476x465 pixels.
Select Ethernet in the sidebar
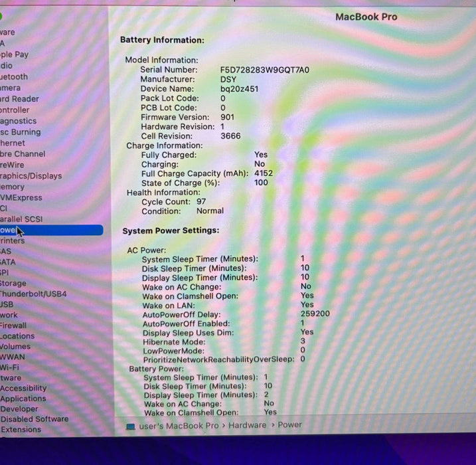pos(13,143)
